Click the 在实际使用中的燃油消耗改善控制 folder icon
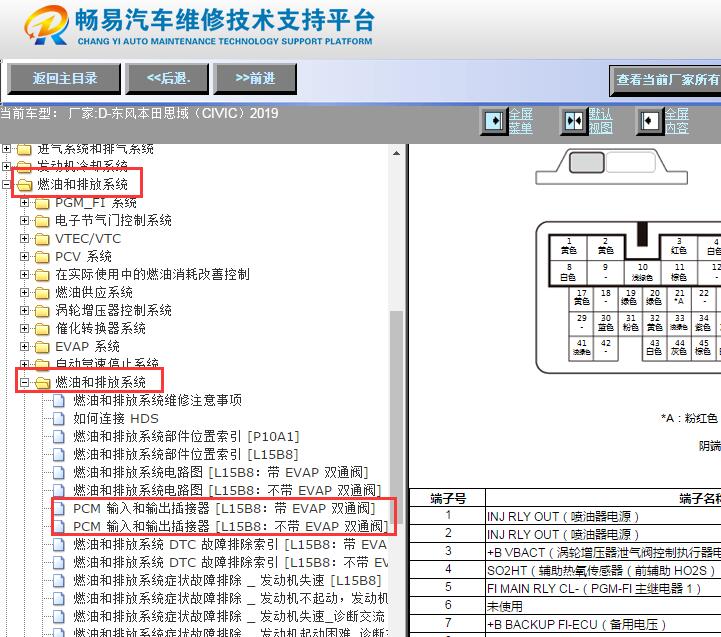Image resolution: width=721 pixels, height=637 pixels. coord(42,275)
